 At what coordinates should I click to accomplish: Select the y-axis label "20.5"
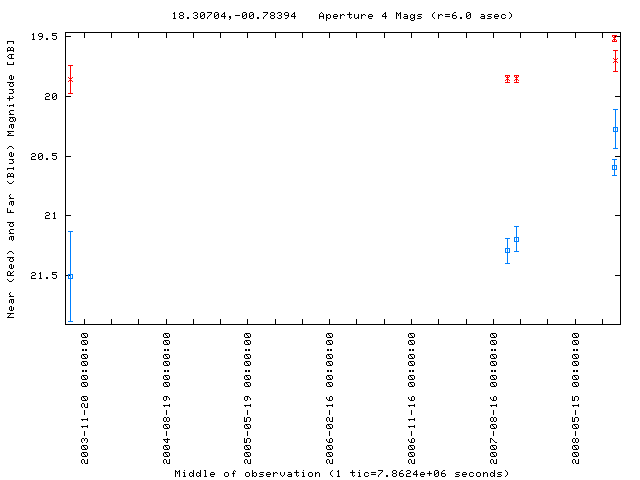coord(44,157)
